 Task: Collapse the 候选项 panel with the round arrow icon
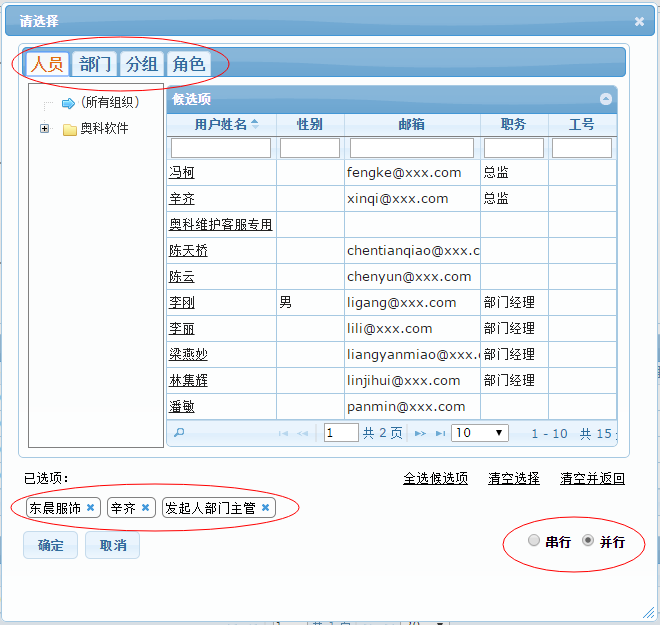tap(605, 99)
